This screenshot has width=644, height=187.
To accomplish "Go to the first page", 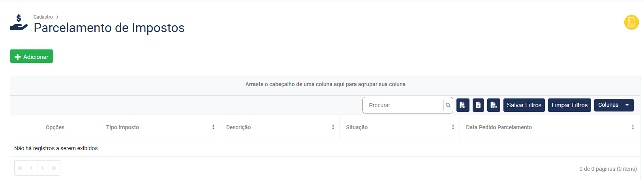I will coord(20,168).
